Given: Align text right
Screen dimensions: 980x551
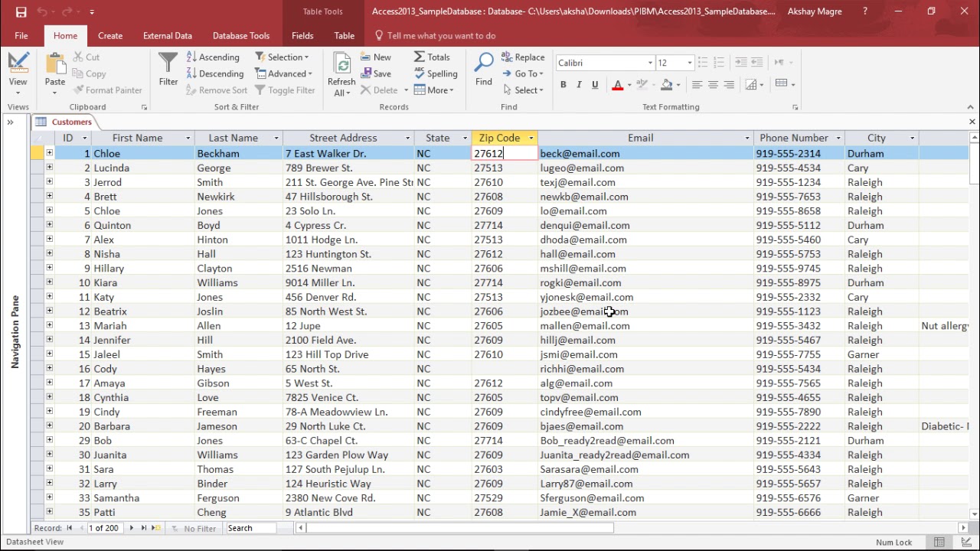Looking at the screenshot, I should tap(729, 85).
